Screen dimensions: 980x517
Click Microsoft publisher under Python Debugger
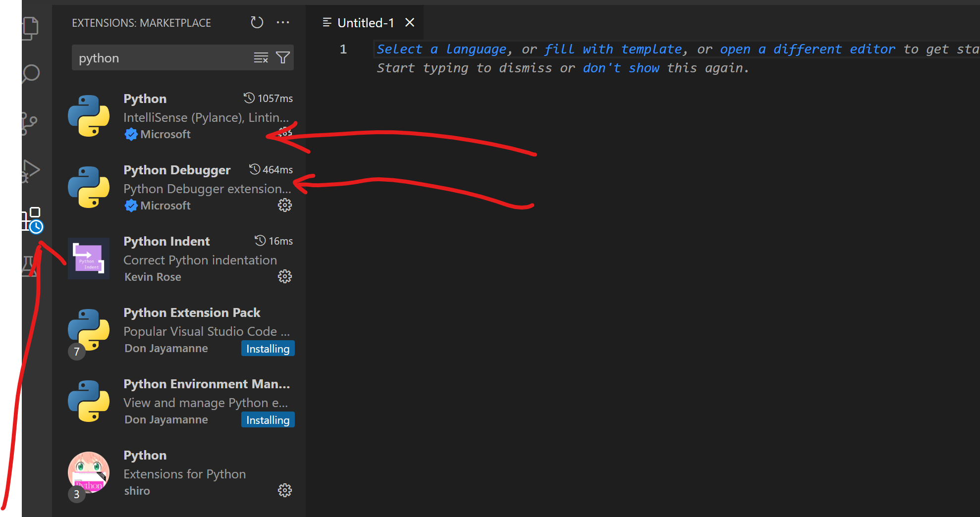[165, 206]
